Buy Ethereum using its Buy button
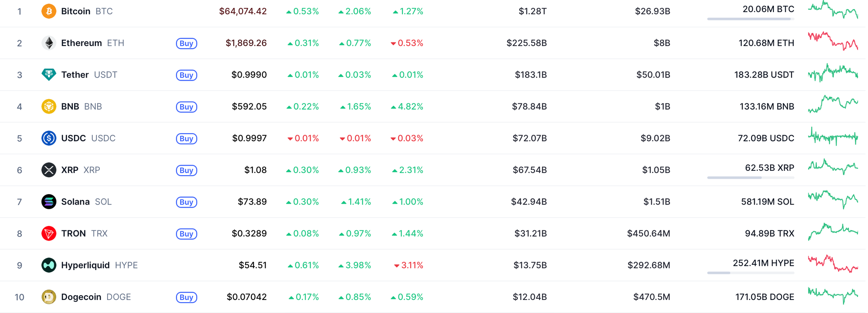This screenshot has height=313, width=868. tap(187, 43)
